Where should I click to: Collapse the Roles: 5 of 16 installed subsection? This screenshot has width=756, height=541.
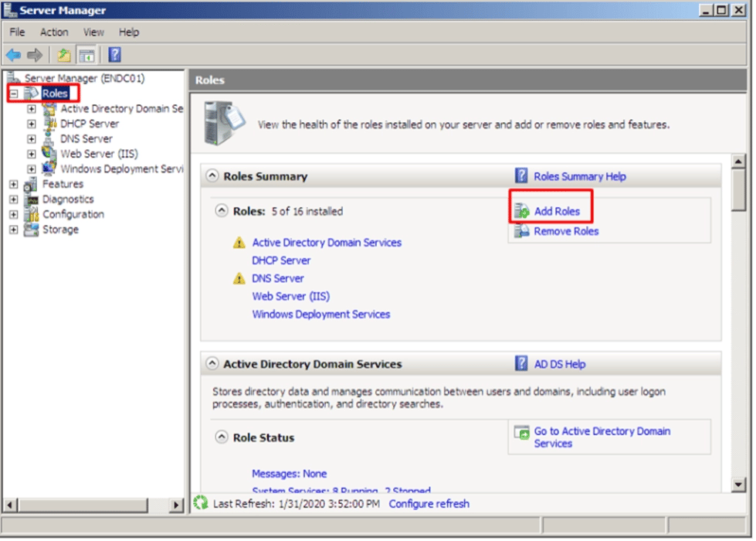pyautogui.click(x=222, y=210)
